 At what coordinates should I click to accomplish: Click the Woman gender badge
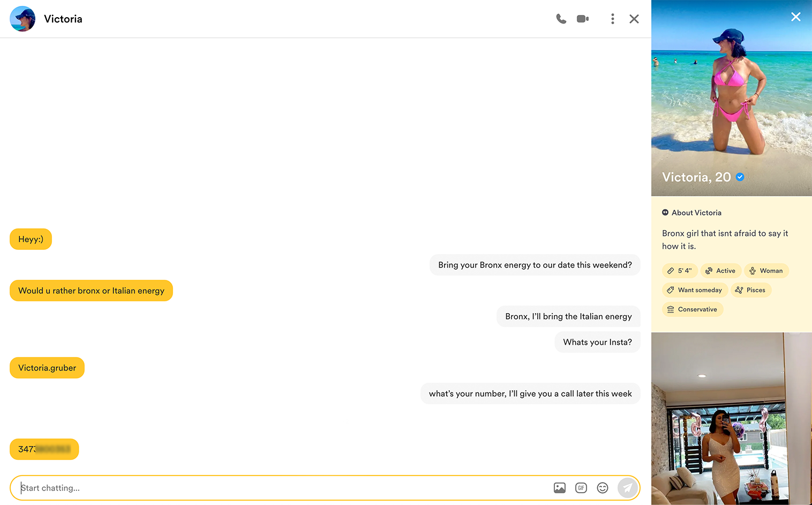coord(766,271)
